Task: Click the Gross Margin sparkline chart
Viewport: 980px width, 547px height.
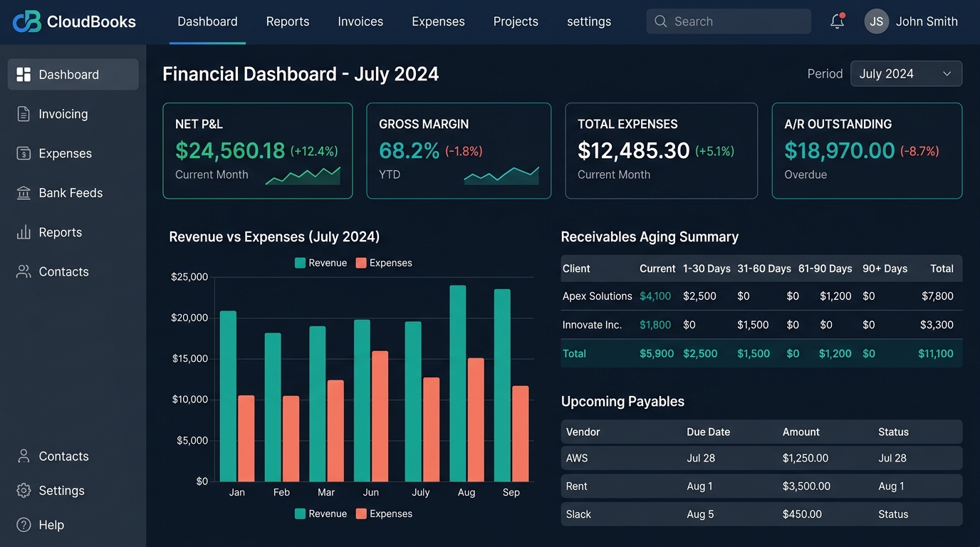Action: 501,176
